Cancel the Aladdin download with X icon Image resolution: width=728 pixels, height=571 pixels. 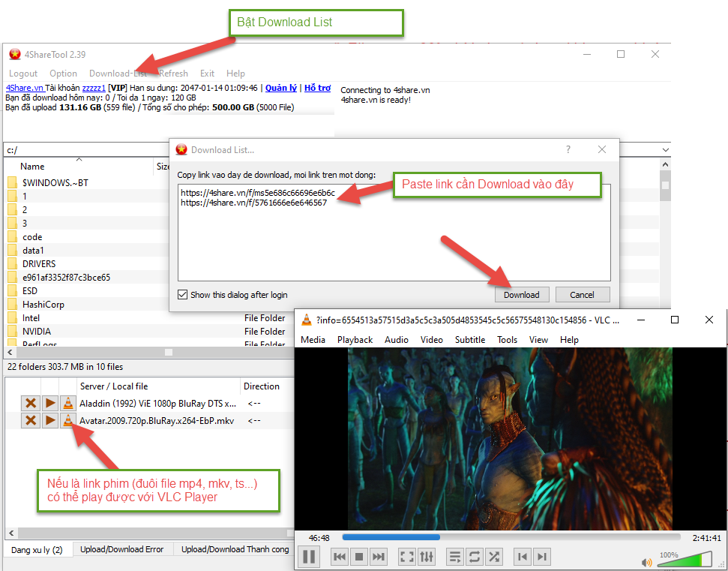pyautogui.click(x=30, y=403)
